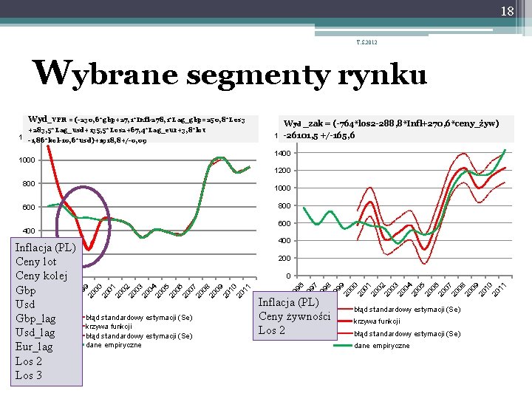Click the left VFR line chart area
Screen dimensions: 532x399
pyautogui.click(x=149, y=211)
